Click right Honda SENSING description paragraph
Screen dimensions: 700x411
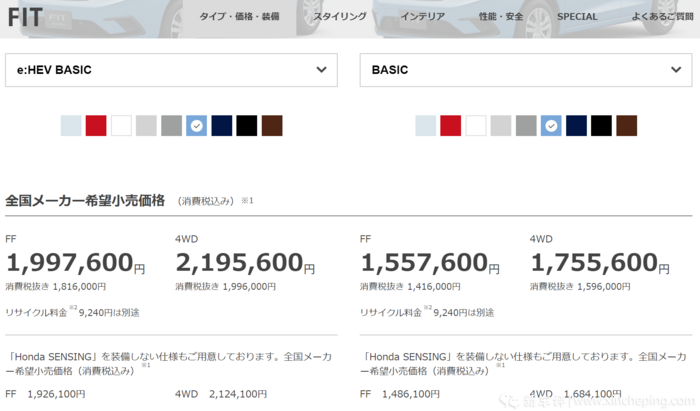click(x=524, y=364)
